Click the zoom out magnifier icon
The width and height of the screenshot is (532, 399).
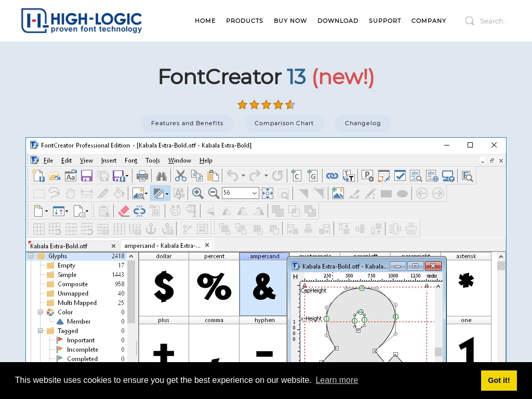pos(214,193)
